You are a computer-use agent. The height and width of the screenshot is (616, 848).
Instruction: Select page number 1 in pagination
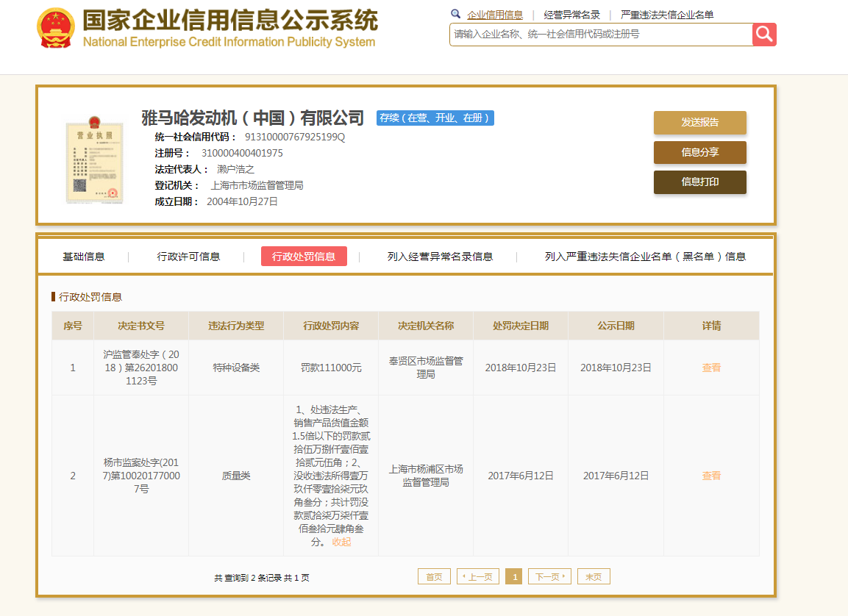point(514,576)
